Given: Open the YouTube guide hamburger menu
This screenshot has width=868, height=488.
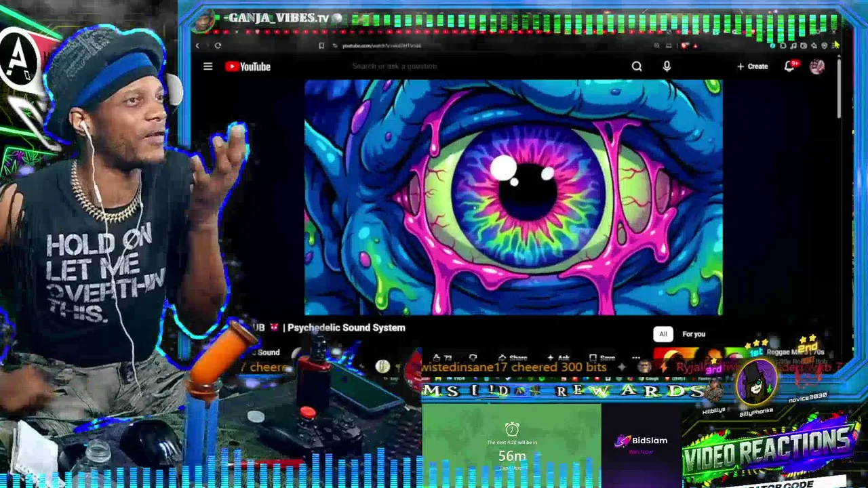Looking at the screenshot, I should [208, 66].
